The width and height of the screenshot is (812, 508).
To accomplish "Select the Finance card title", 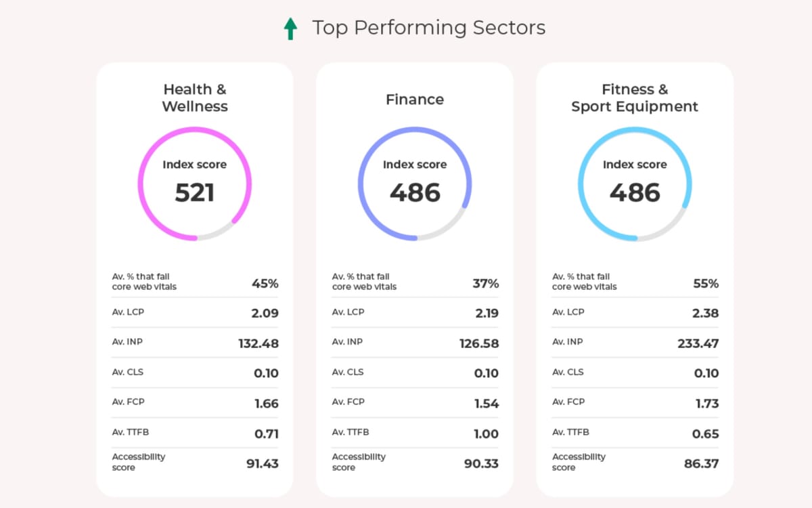I will pyautogui.click(x=415, y=100).
